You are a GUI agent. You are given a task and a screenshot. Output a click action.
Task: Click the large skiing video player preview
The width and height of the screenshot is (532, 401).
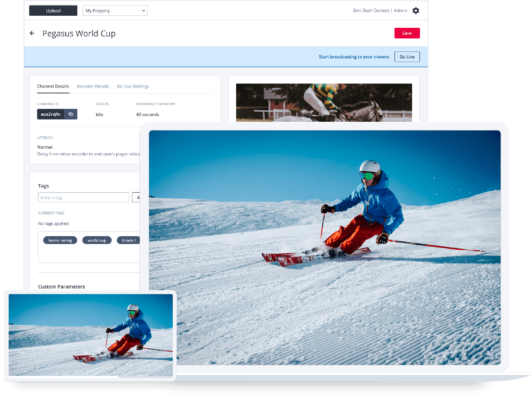pyautogui.click(x=324, y=248)
